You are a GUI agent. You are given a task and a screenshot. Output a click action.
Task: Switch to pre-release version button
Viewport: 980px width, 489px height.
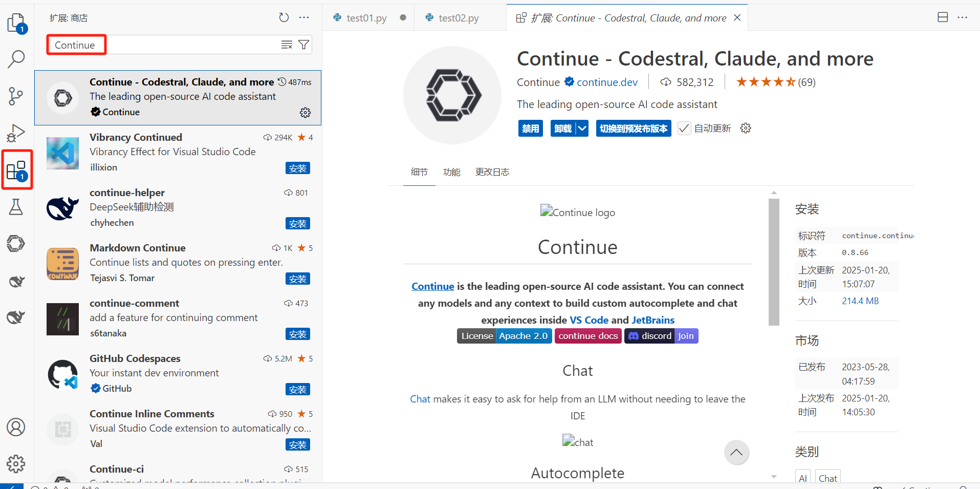pos(634,128)
